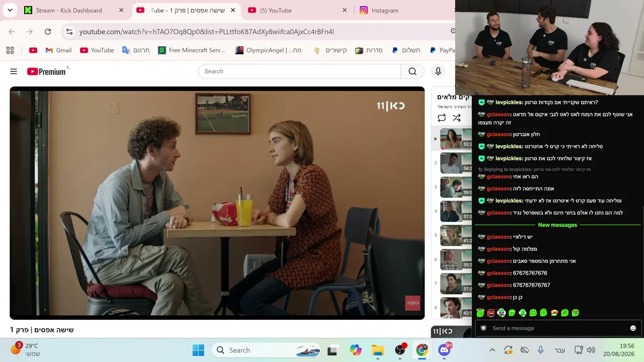Viewport: 644px width, 362px height.
Task: Open the volume tray icon
Action: (x=591, y=350)
